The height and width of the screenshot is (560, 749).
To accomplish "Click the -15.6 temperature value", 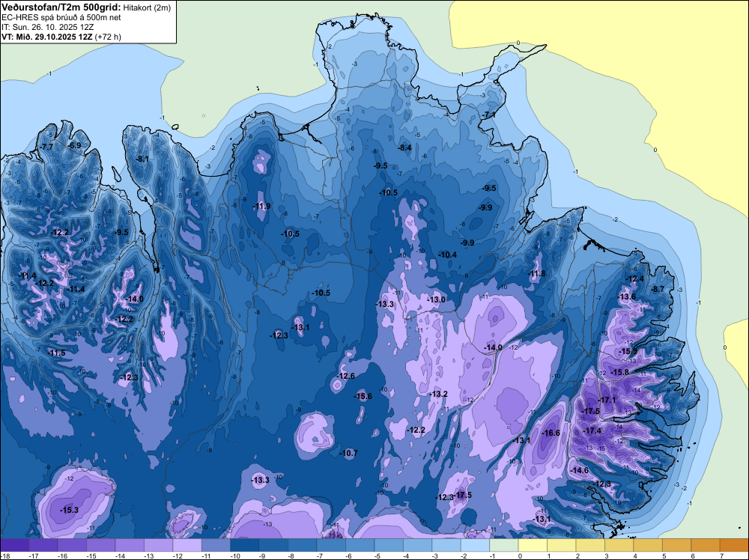I will pyautogui.click(x=363, y=396).
